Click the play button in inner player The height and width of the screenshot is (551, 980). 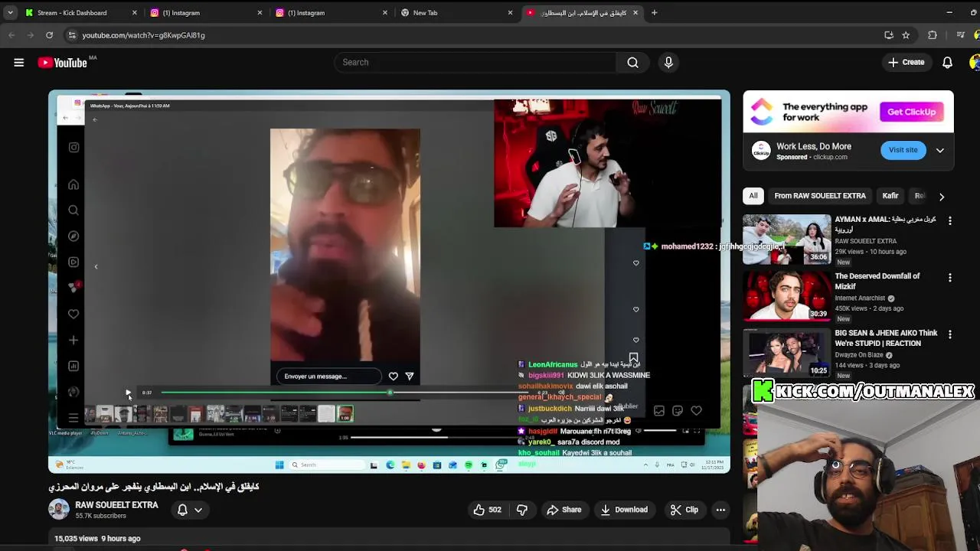pos(128,393)
